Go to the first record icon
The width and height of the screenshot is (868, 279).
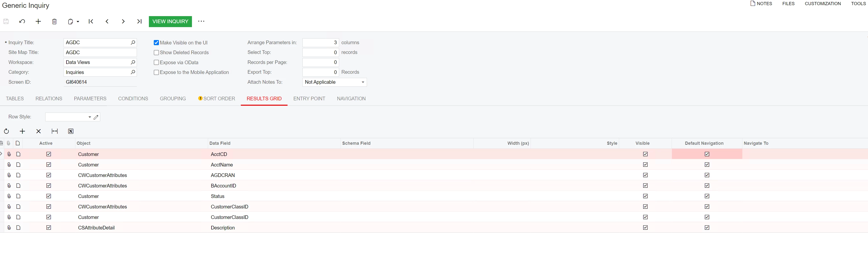click(x=91, y=21)
